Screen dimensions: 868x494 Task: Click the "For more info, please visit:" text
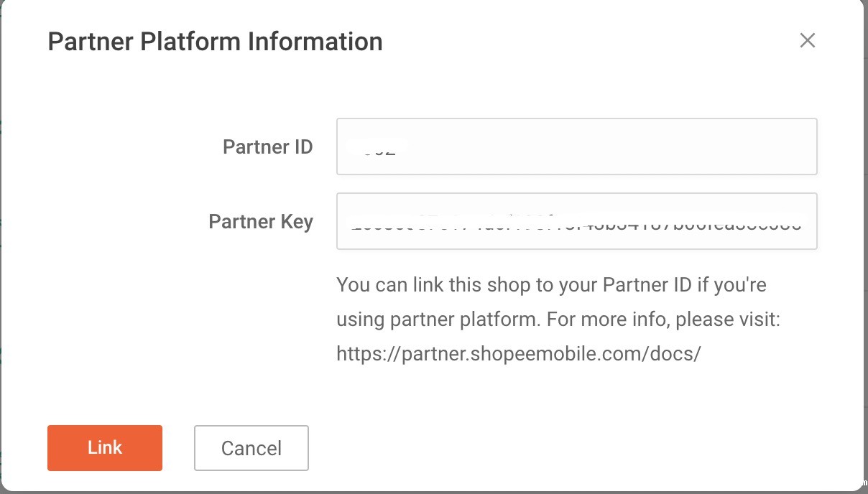663,320
